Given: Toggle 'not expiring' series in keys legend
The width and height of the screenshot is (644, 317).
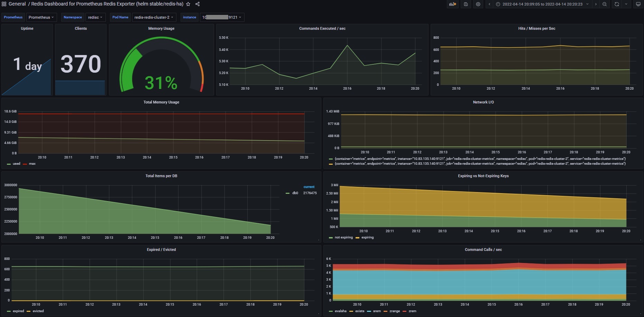Looking at the screenshot, I should point(343,237).
